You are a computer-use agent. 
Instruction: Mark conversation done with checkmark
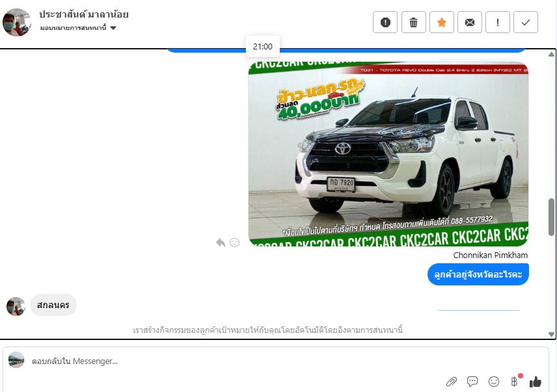[526, 22]
